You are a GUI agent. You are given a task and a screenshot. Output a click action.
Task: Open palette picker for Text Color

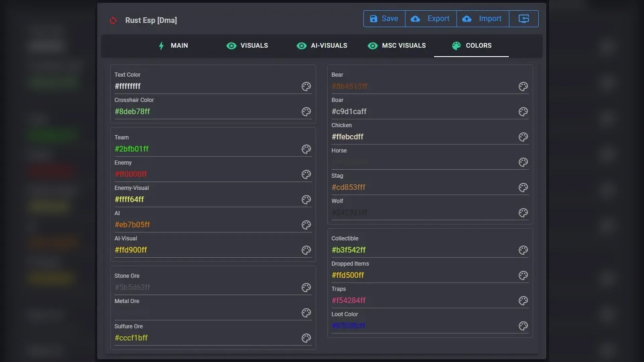coord(306,86)
